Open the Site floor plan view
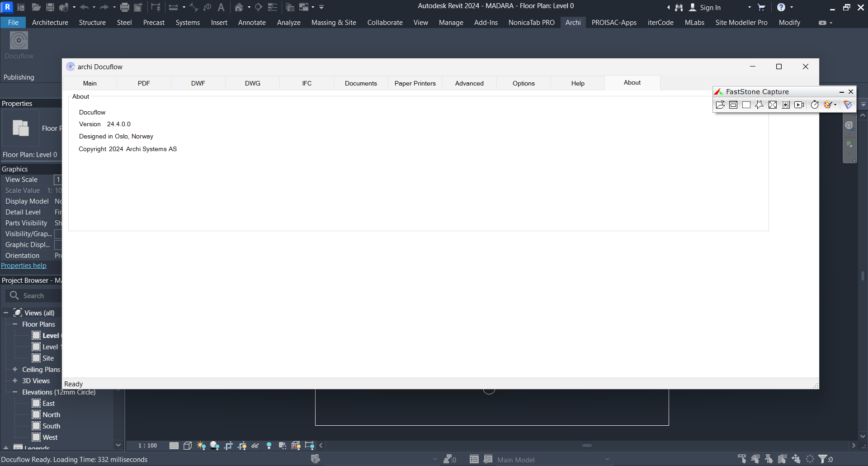 pos(48,358)
